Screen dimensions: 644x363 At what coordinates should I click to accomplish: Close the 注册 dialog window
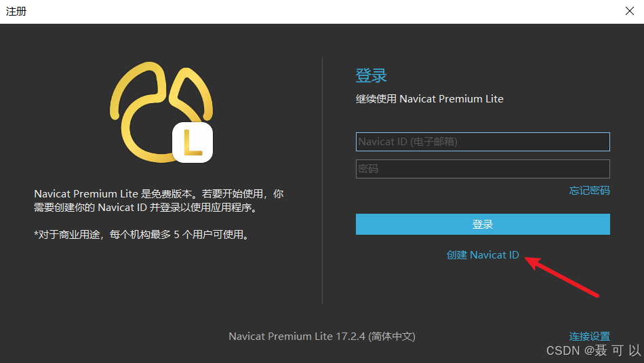(x=630, y=11)
